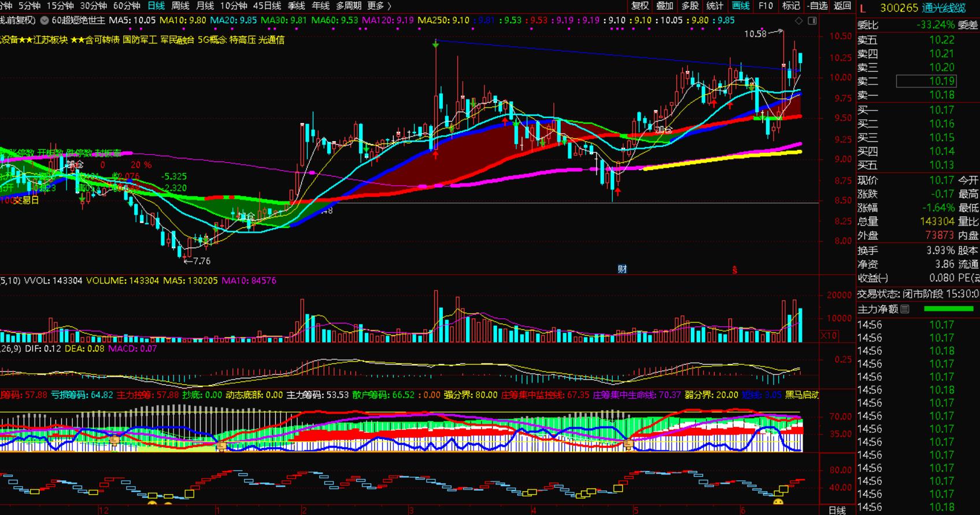
Task: Expand the 更多 periods list
Action: coord(379,6)
